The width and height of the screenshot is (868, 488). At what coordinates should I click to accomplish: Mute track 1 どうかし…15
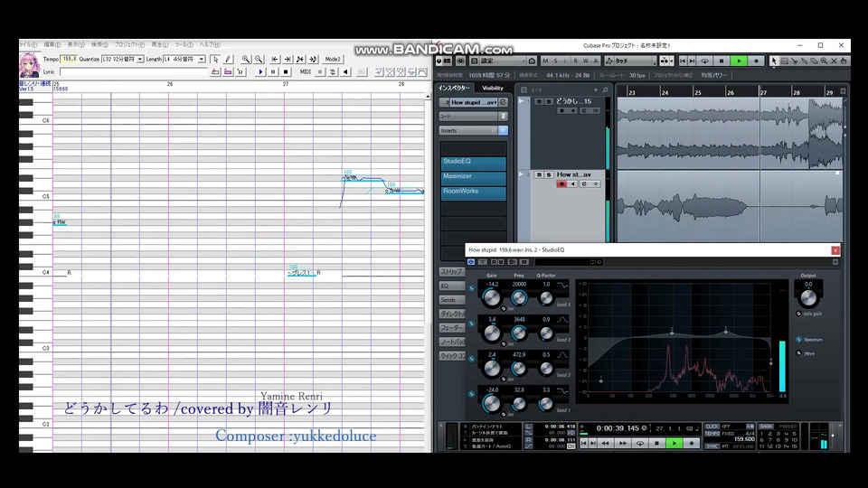click(539, 101)
